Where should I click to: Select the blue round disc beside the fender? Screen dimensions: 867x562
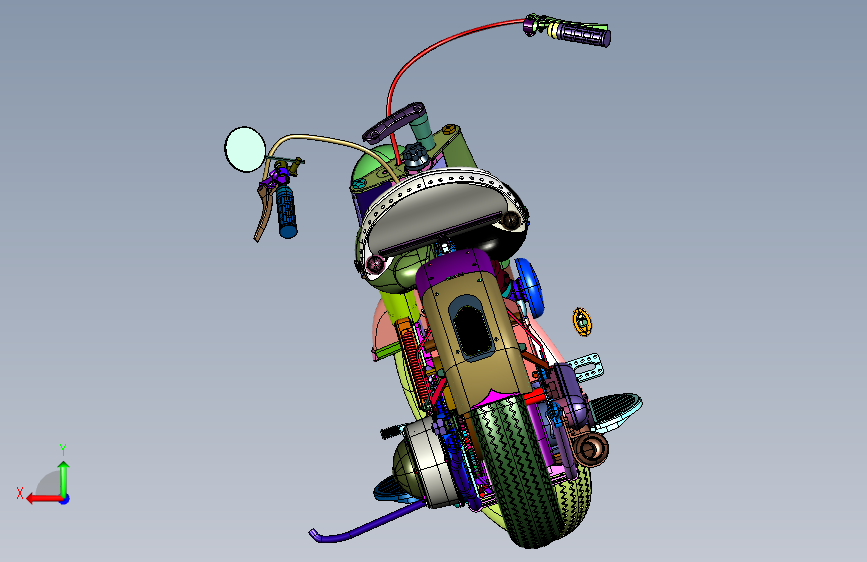(x=530, y=287)
